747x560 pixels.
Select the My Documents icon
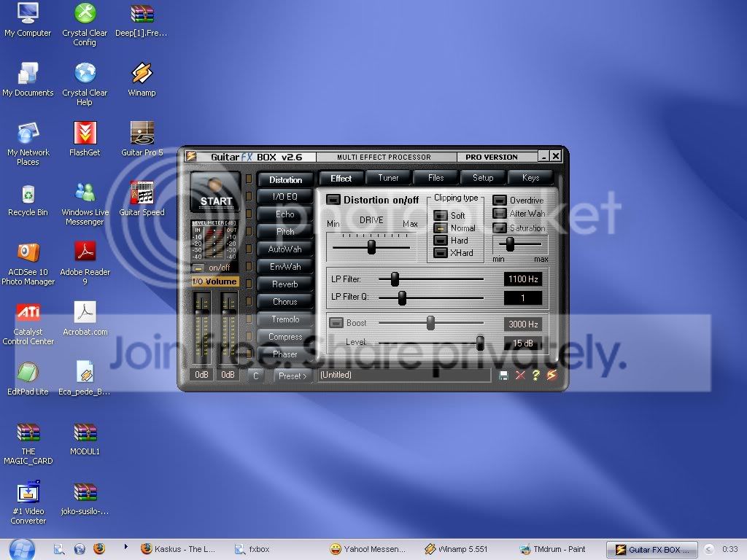point(28,79)
